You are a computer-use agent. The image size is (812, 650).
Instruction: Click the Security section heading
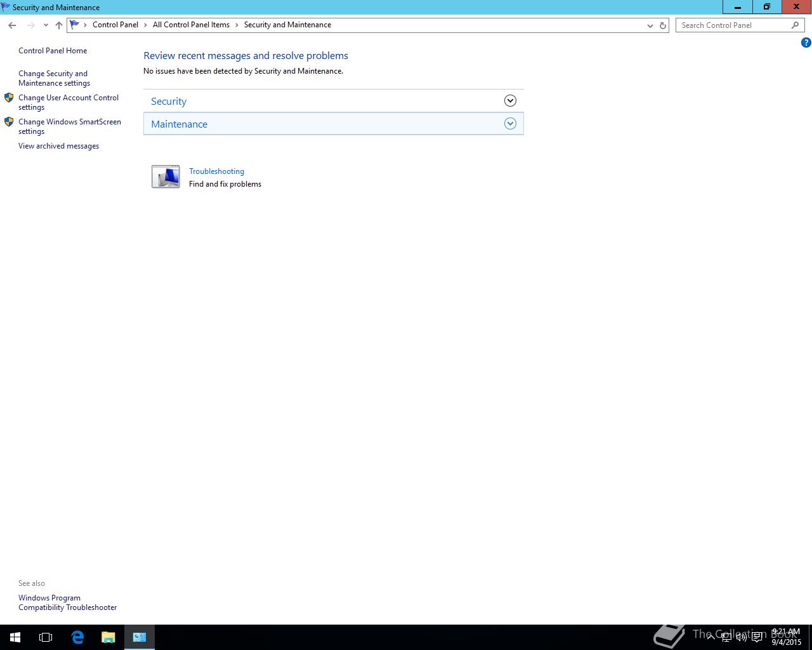coord(169,102)
